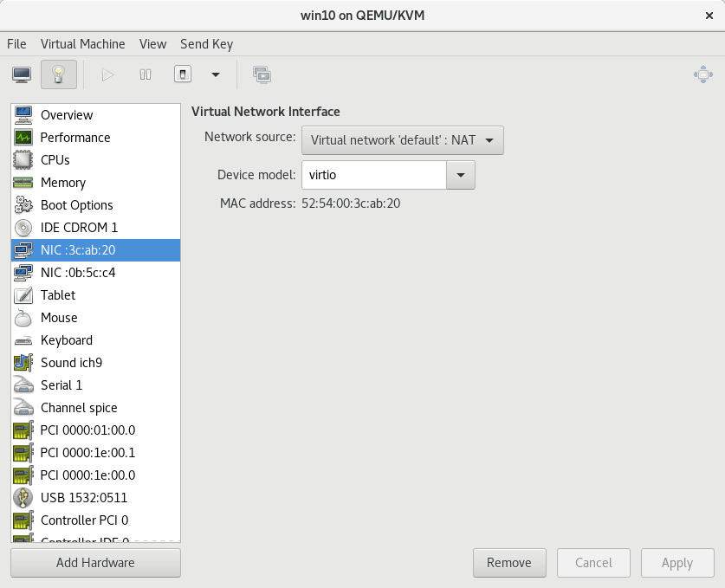Select PCI 0000:1e:00.0 host device

(95, 475)
